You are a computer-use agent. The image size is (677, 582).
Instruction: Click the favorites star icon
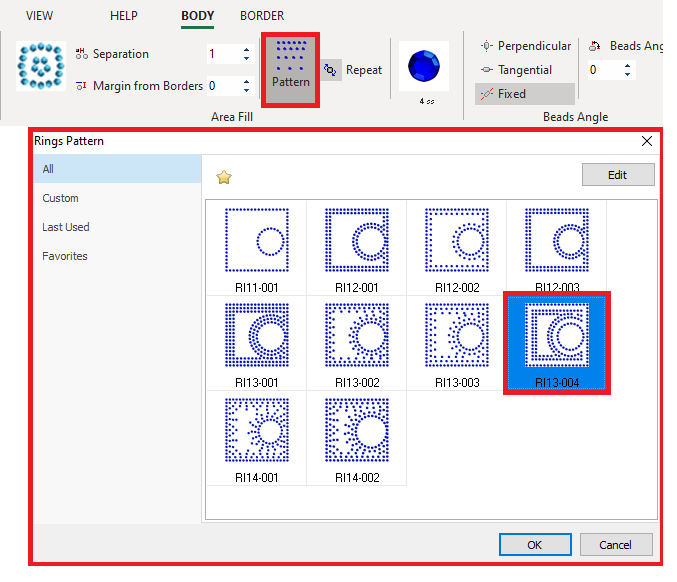[x=224, y=177]
